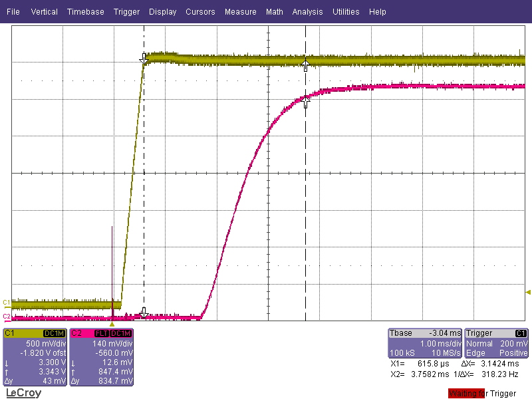The width and height of the screenshot is (532, 399).
Task: Select the C1 ground level marker at left edge
Action: tap(7, 303)
